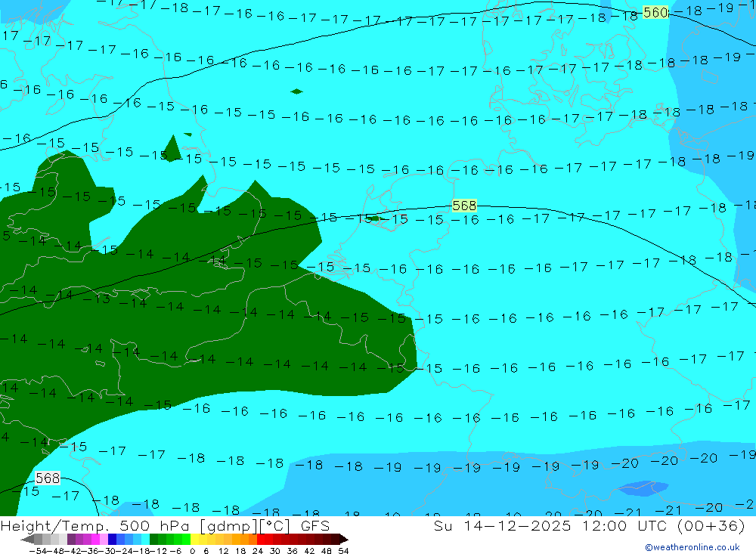Screen dimensions: 756x554
Task: Click the dark blue swatch near legend value -30
Action: (x=113, y=539)
